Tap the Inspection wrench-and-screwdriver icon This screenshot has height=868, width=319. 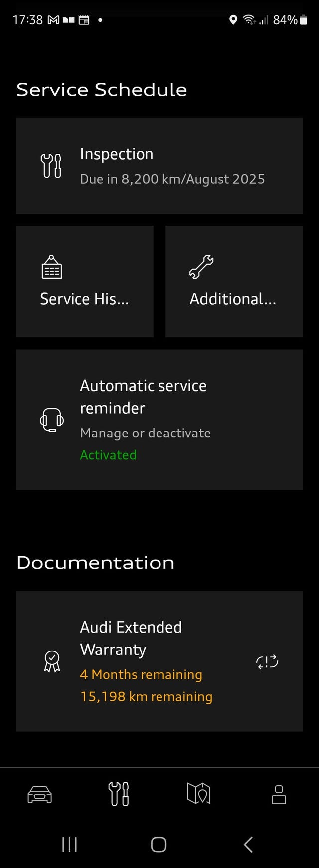[51, 166]
